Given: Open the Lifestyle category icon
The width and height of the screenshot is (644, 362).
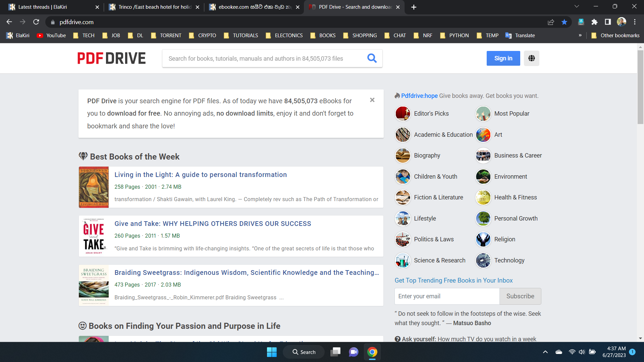Looking at the screenshot, I should coord(403,219).
